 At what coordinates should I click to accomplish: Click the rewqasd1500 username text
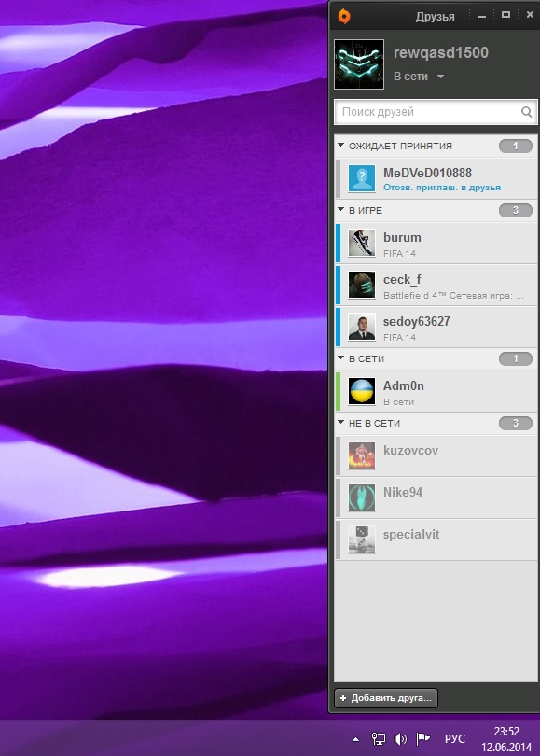coord(441,52)
